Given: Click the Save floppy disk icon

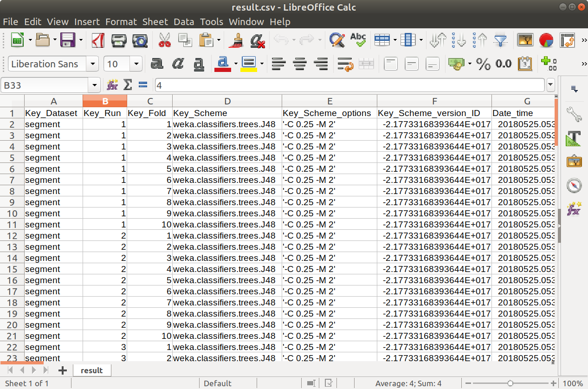Looking at the screenshot, I should [68, 40].
